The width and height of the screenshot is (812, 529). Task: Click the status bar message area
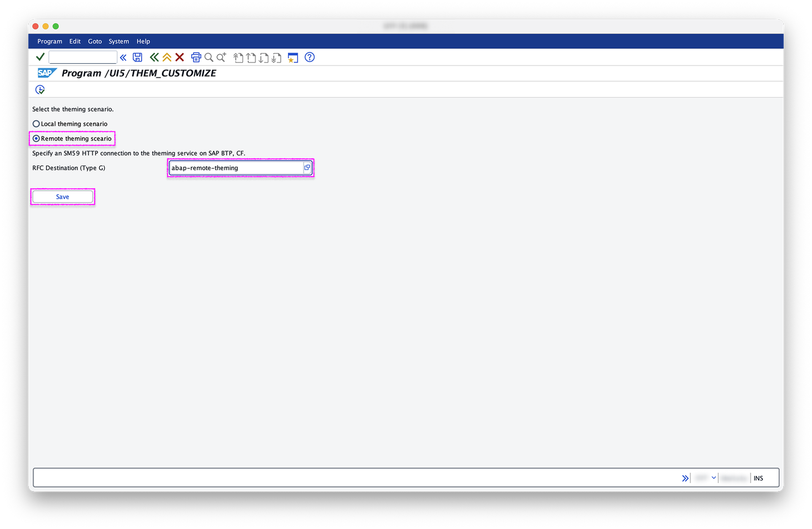pos(356,478)
